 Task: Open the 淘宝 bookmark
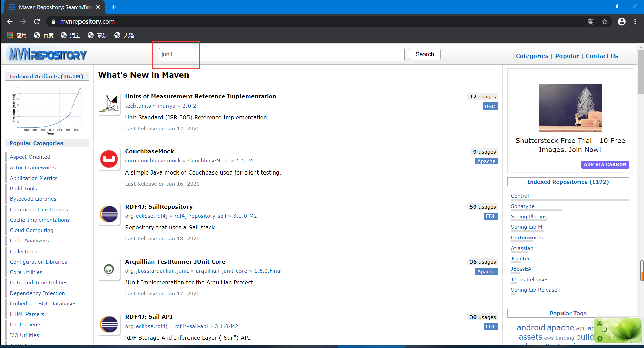point(71,35)
